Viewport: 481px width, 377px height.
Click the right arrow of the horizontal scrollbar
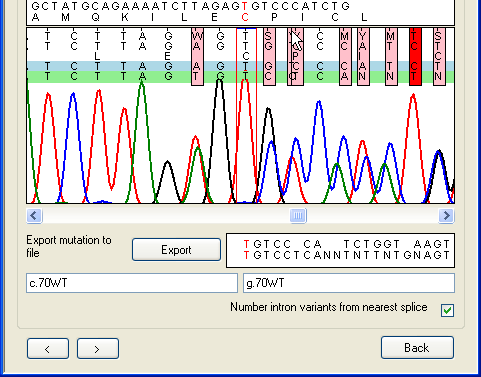coord(446,216)
